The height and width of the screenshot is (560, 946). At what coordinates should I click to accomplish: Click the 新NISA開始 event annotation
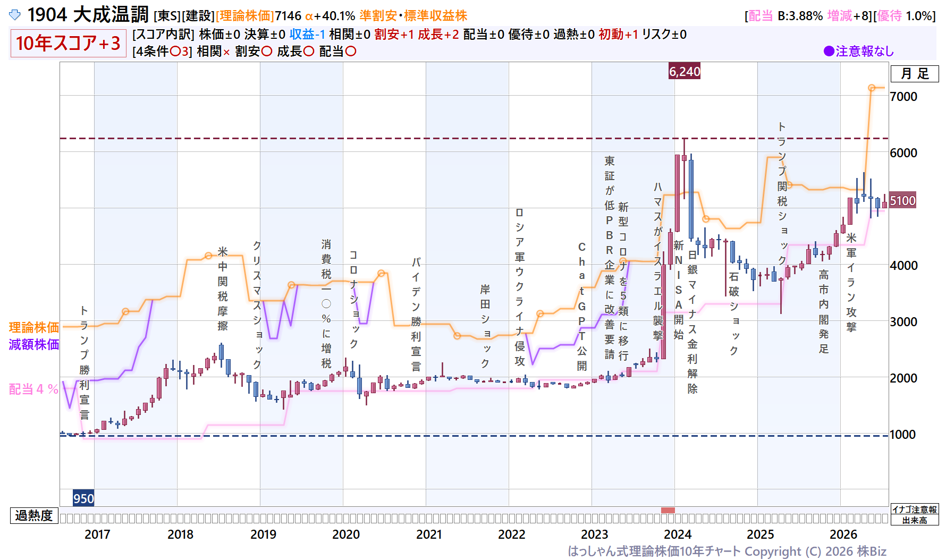click(x=679, y=290)
